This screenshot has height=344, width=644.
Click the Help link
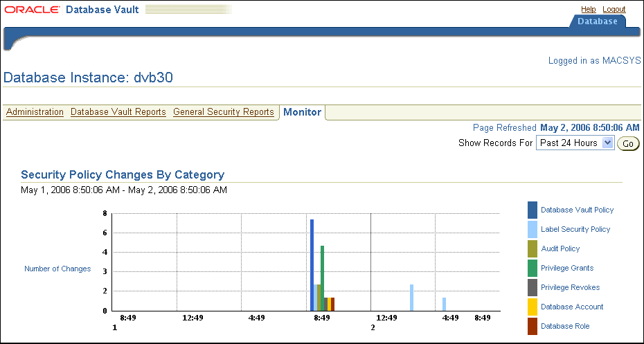(588, 10)
